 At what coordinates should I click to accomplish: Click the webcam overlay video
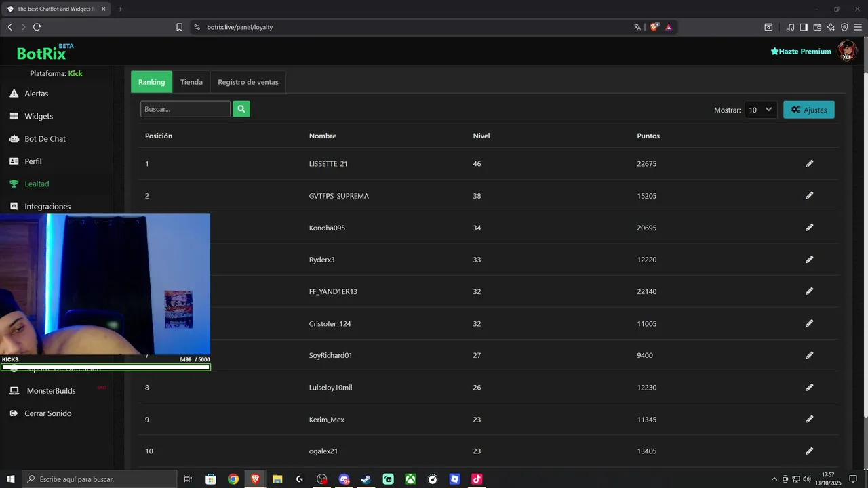click(x=105, y=284)
